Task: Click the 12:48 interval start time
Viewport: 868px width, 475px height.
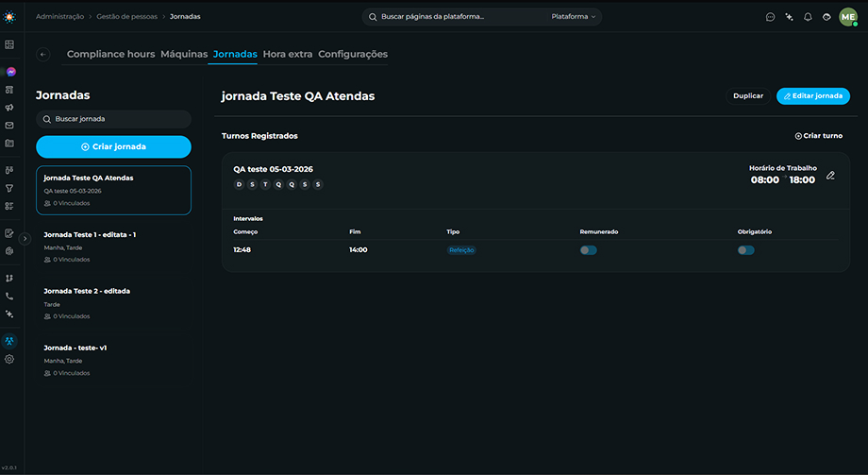Action: [242, 250]
